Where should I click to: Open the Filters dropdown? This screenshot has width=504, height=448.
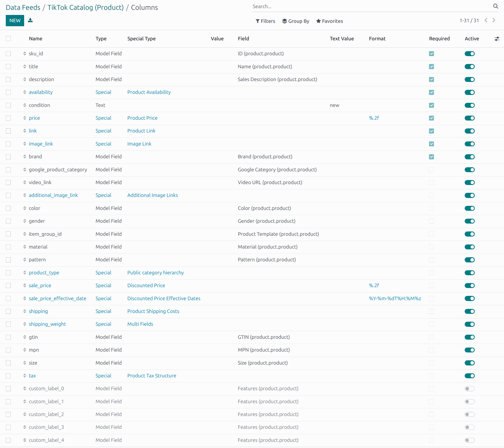tap(265, 21)
